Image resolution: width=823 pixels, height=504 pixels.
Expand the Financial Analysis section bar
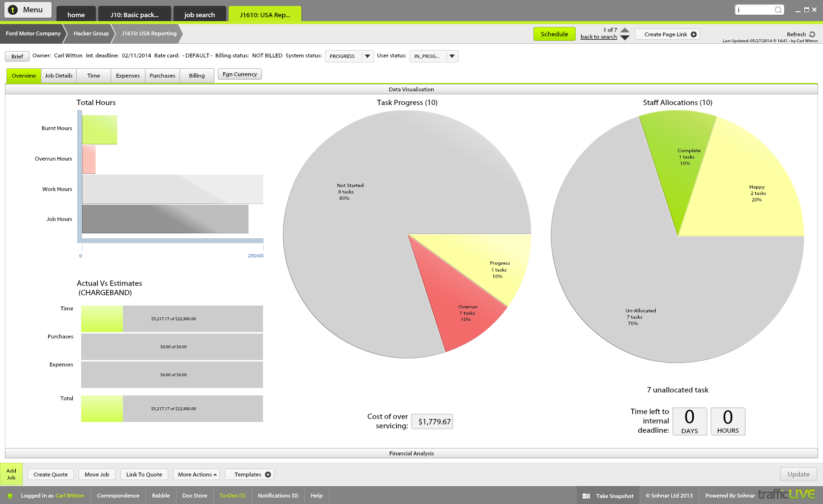click(x=411, y=453)
